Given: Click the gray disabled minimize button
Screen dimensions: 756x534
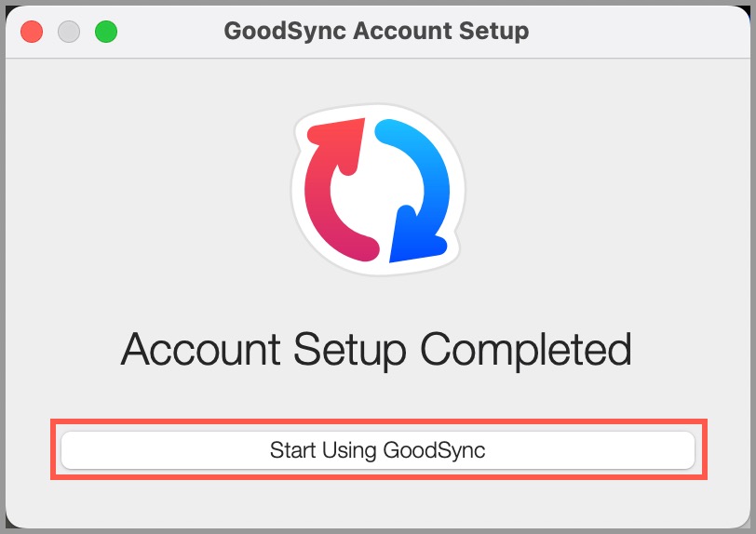Looking at the screenshot, I should (69, 32).
